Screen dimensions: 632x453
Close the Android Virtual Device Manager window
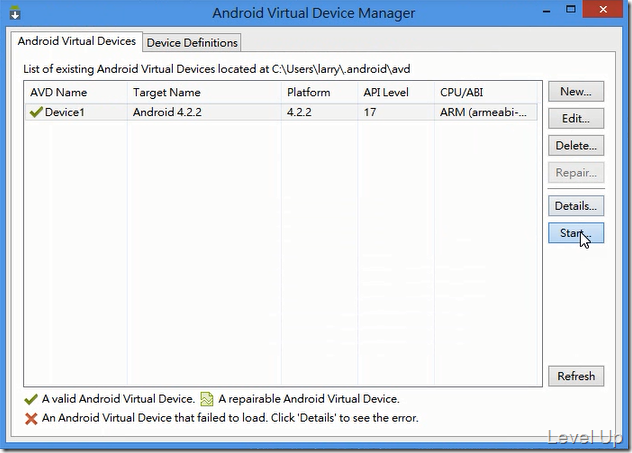(603, 10)
